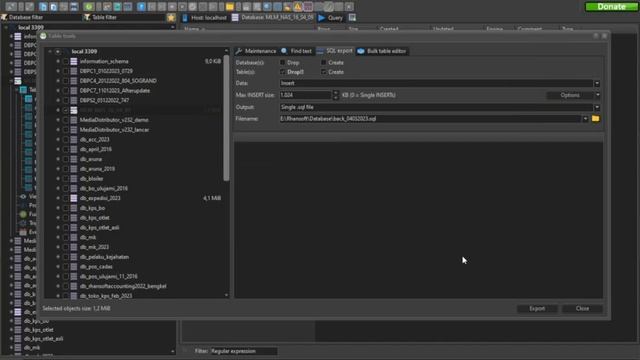This screenshot has height=360, width=640.
Task: Click the Filename path input field
Action: pos(430,119)
